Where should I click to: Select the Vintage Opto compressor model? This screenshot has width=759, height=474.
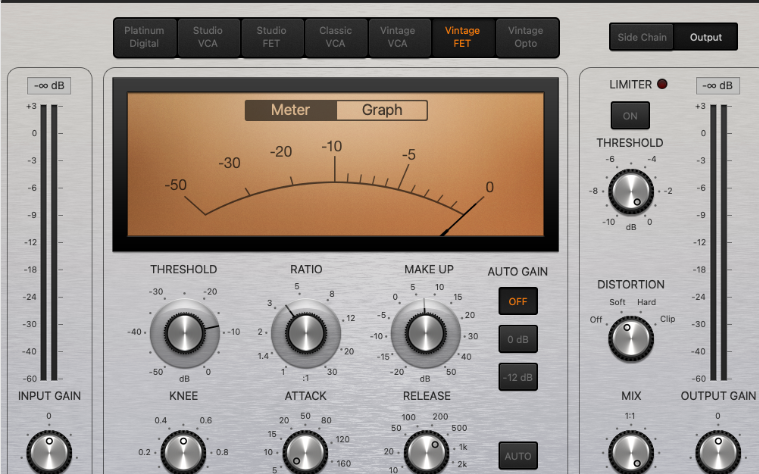526,37
